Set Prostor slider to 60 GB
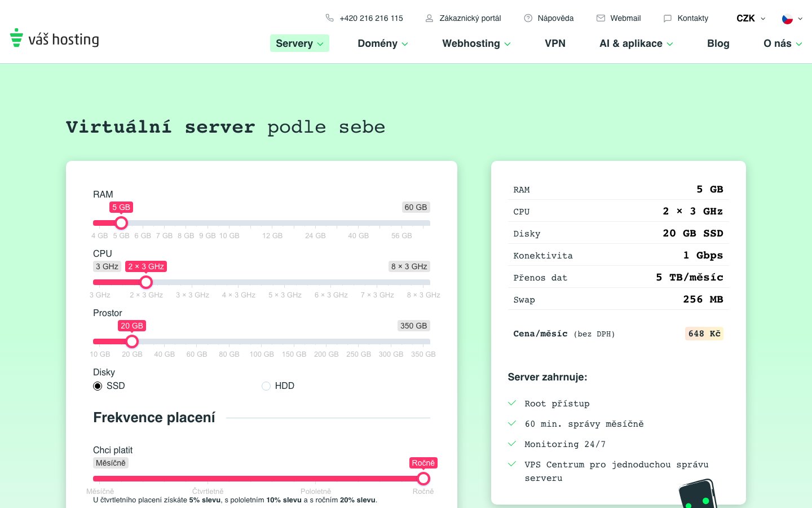The height and width of the screenshot is (508, 812). click(197, 354)
